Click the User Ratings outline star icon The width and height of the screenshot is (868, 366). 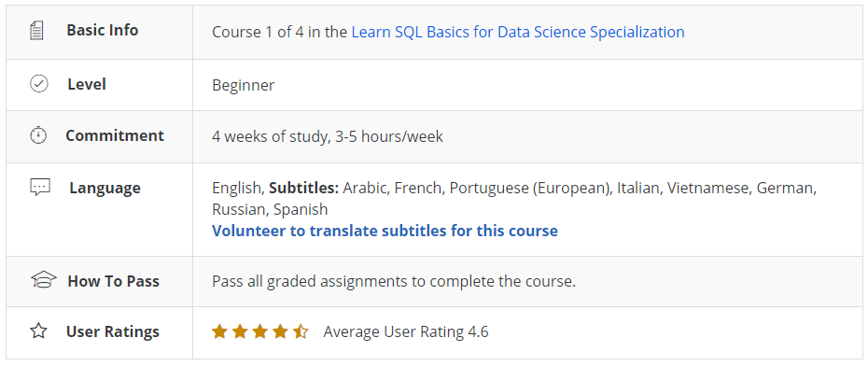click(39, 331)
